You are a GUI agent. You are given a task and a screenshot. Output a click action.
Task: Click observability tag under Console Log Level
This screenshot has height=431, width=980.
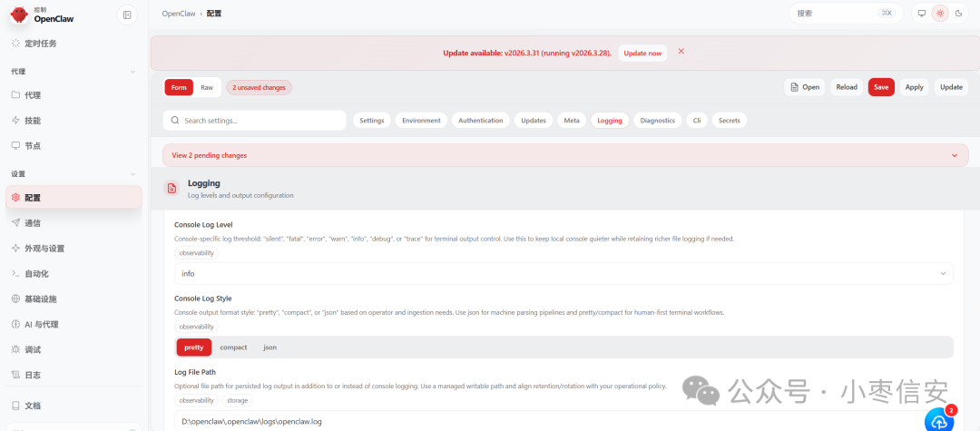click(197, 253)
